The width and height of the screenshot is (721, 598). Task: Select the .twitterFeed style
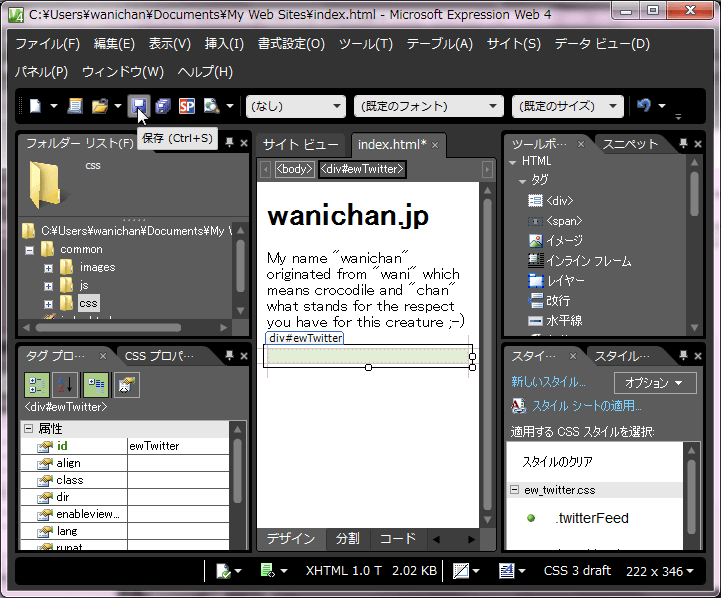pyautogui.click(x=592, y=518)
